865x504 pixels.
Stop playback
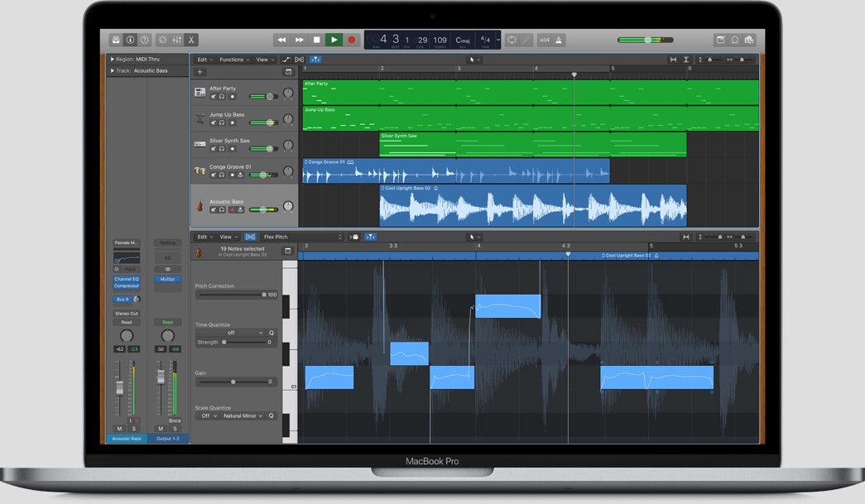point(317,40)
